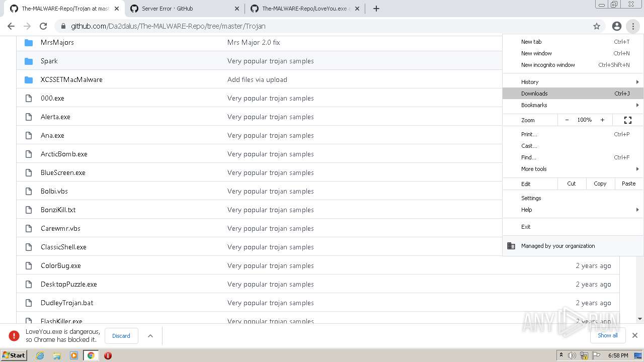Click the file icon beside ColorBug.exe

[x=29, y=265]
